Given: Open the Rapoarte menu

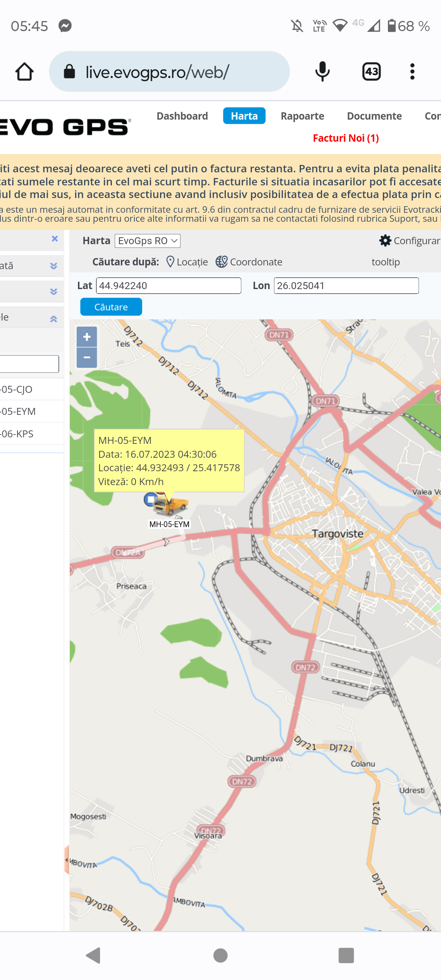Looking at the screenshot, I should point(302,116).
